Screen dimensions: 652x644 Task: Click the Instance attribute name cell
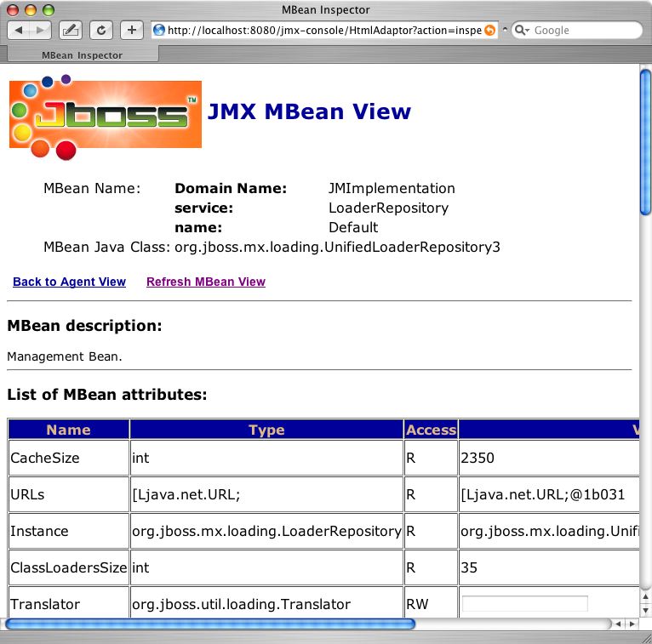pyautogui.click(x=69, y=531)
